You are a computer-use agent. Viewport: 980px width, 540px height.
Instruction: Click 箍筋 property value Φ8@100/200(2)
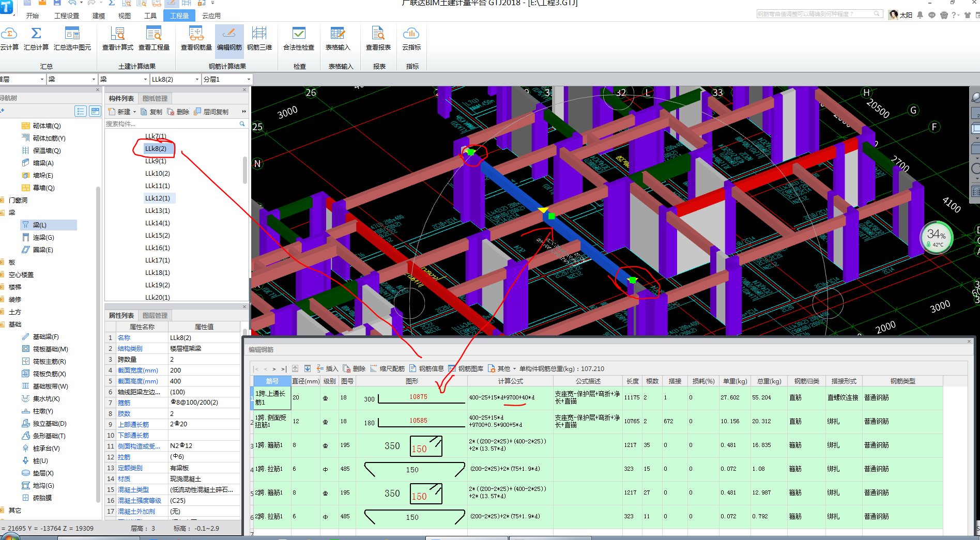204,403
